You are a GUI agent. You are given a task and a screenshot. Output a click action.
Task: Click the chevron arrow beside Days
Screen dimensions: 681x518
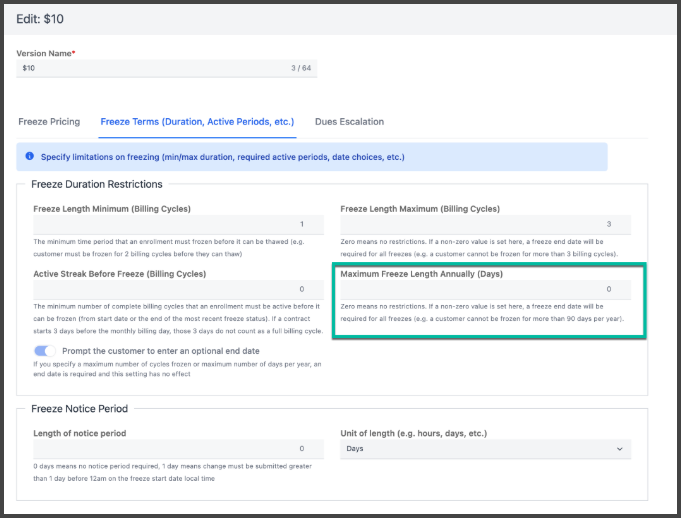click(x=620, y=449)
